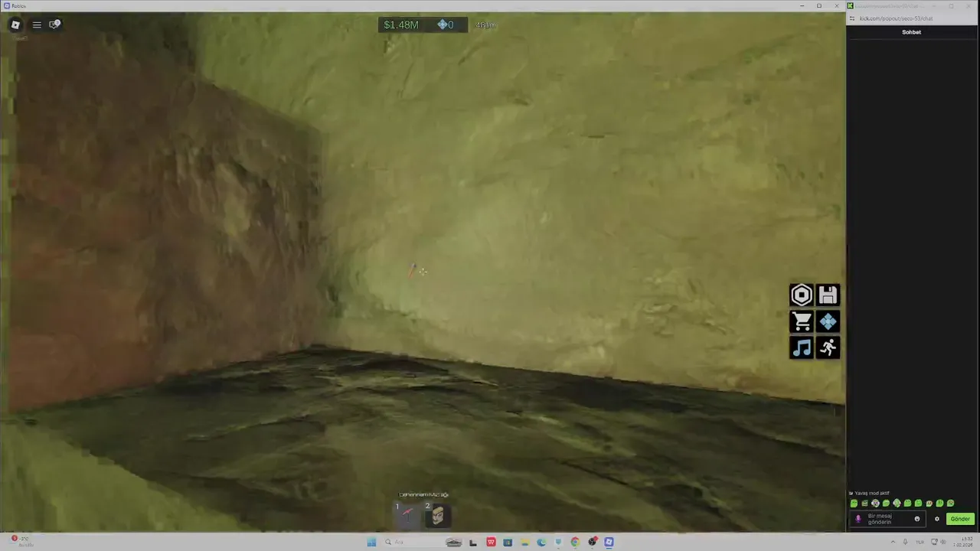
Task: Pick the last emote in chat row
Action: click(x=950, y=504)
